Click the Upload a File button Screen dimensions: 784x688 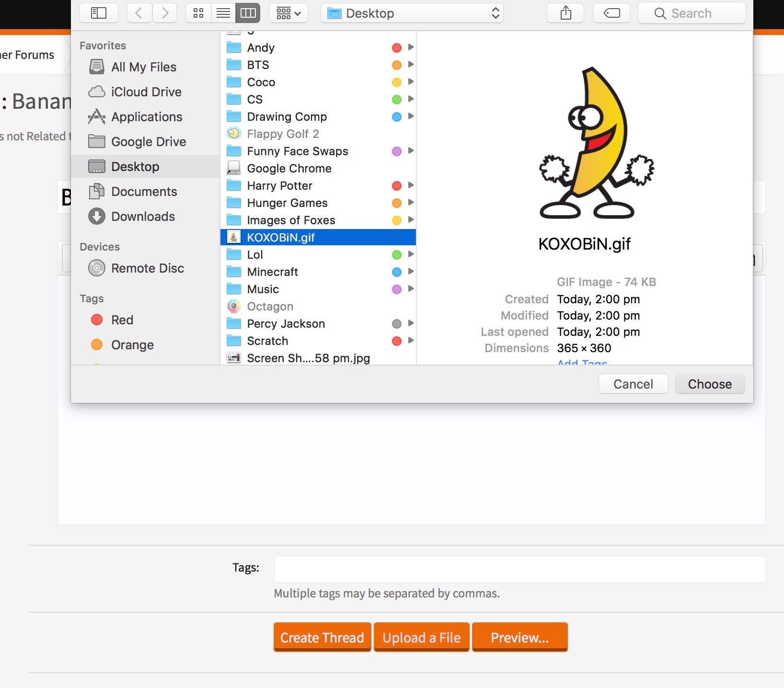tap(421, 637)
